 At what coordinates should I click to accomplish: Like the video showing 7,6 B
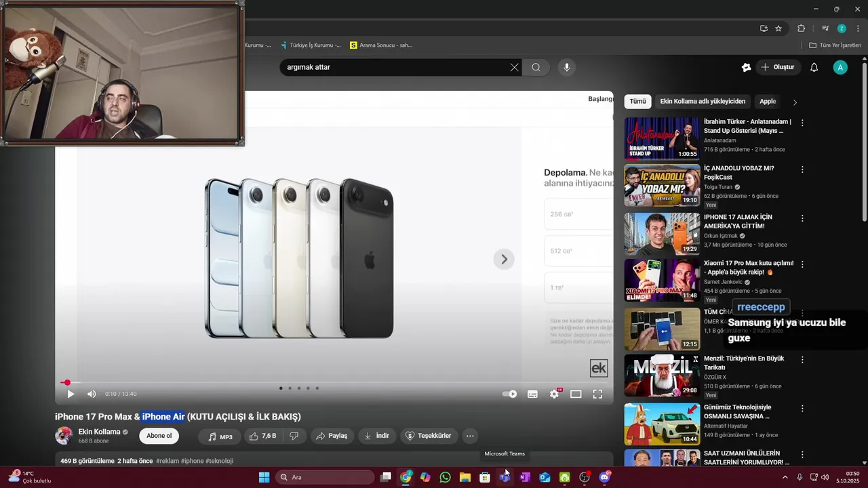pos(262,436)
